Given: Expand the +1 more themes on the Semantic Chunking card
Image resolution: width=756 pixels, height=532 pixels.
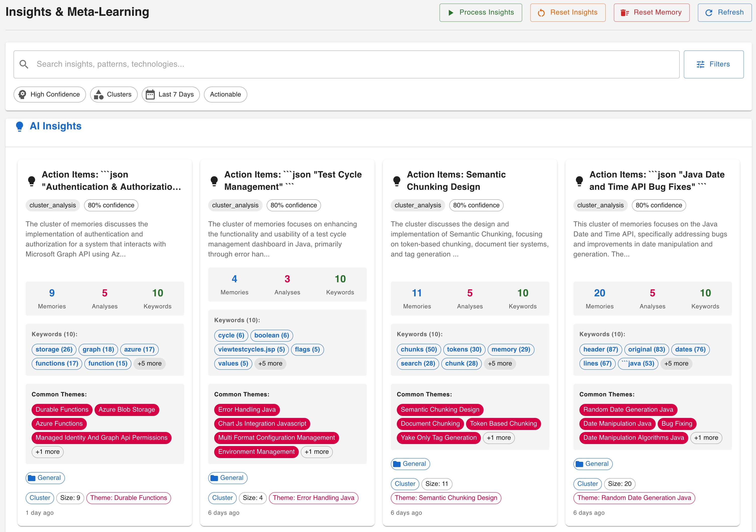Looking at the screenshot, I should click(498, 438).
